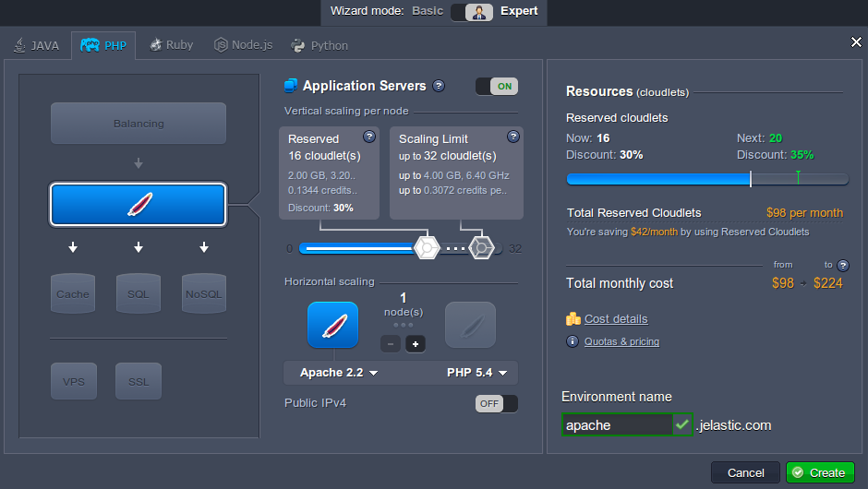Click the Java cup icon
Viewport: 868px width, 489px height.
[19, 45]
